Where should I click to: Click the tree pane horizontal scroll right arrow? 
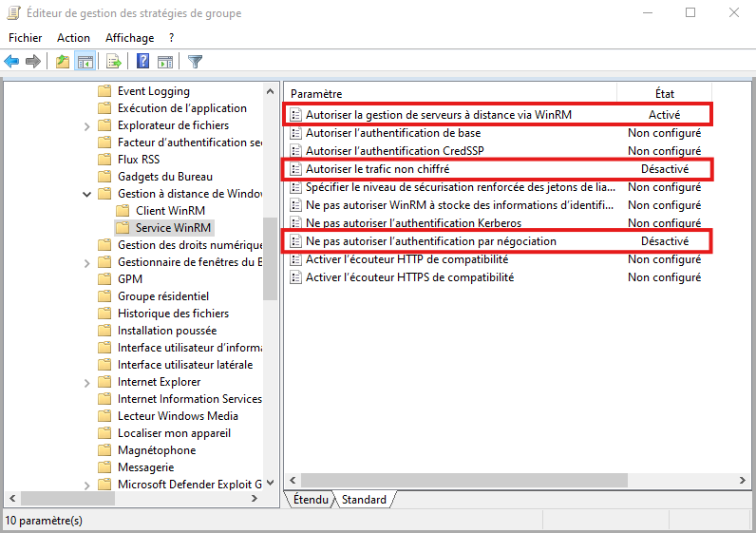255,498
